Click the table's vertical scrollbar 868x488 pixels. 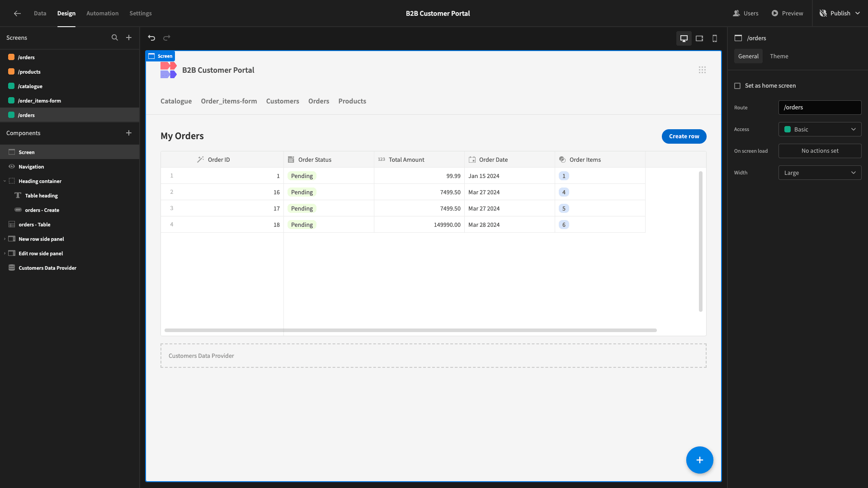701,241
